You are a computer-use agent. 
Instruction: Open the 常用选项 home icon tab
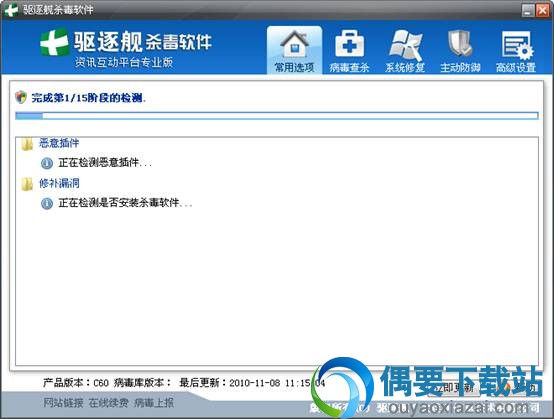[x=294, y=51]
